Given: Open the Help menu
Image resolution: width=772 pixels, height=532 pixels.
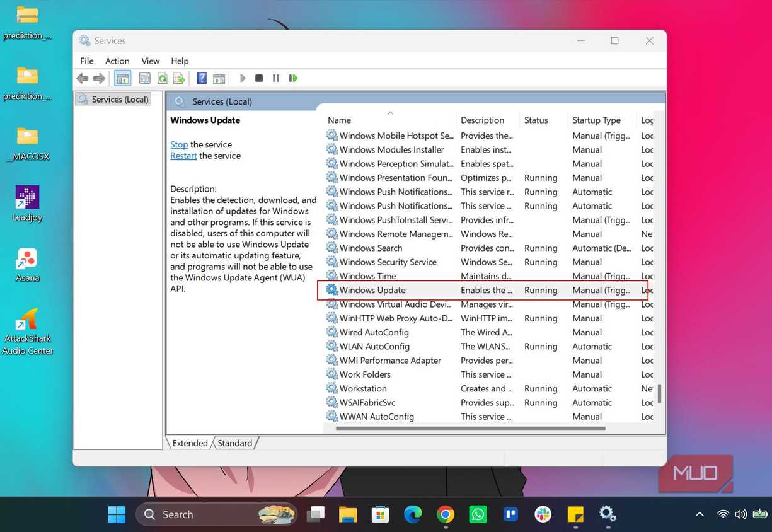Looking at the screenshot, I should pos(180,61).
